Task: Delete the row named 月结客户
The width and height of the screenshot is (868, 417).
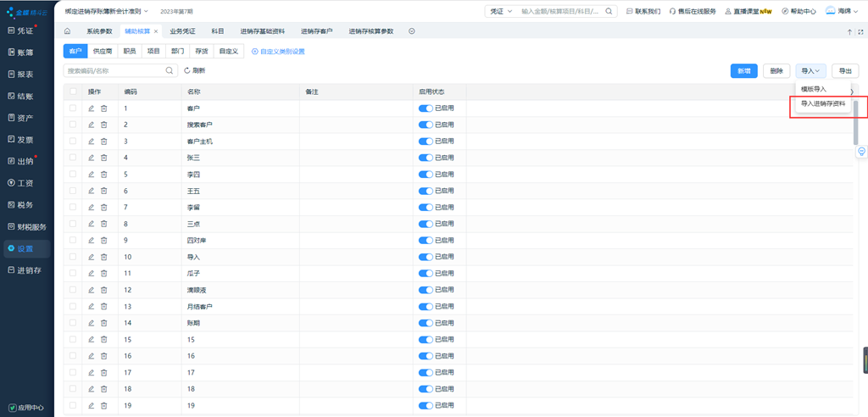Action: click(x=103, y=307)
